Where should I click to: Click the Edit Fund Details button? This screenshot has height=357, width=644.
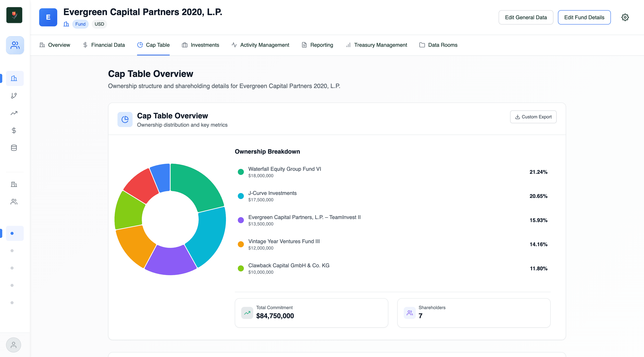point(584,17)
